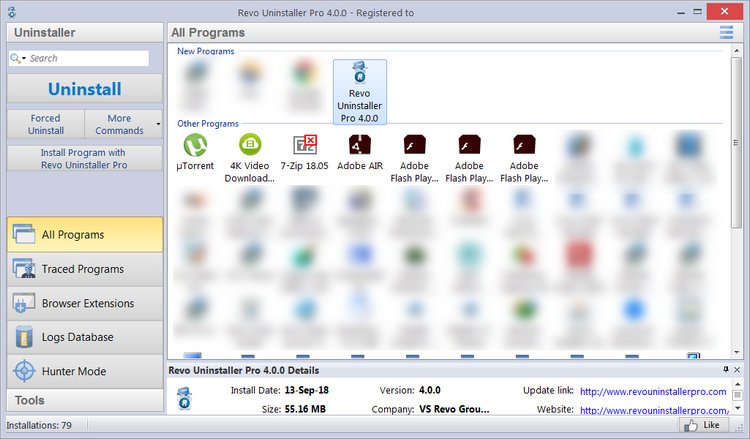Open the Browser Extensions section

click(85, 303)
